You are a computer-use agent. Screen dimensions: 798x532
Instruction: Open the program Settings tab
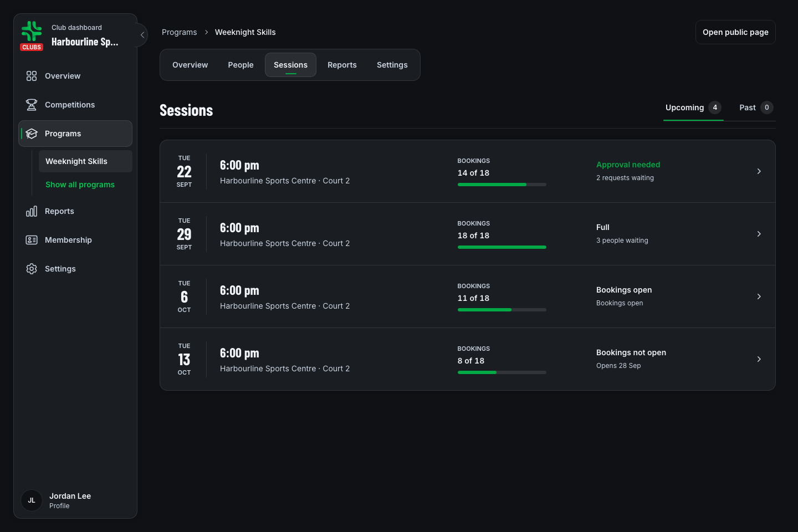[392, 65]
